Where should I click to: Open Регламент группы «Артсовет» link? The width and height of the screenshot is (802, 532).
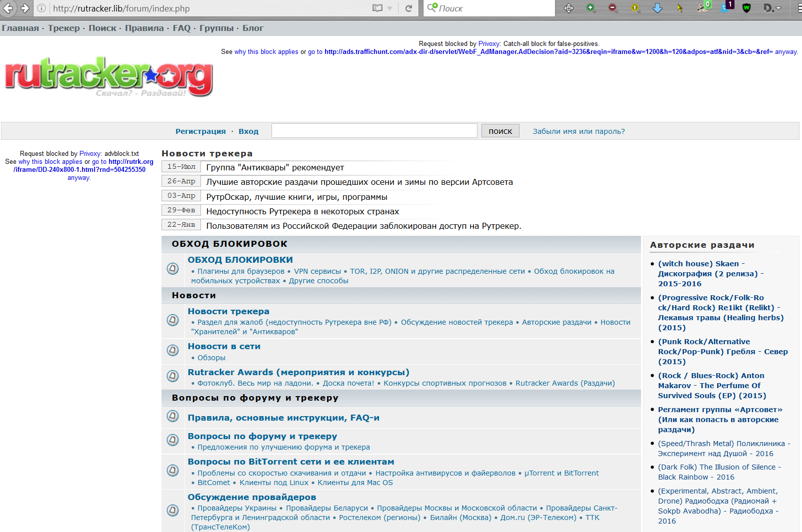tap(720, 420)
